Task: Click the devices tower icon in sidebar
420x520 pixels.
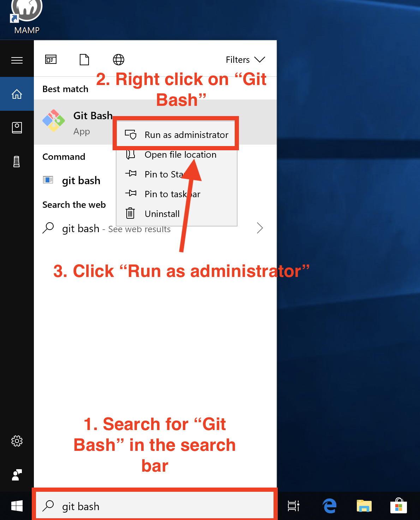Action: [17, 162]
